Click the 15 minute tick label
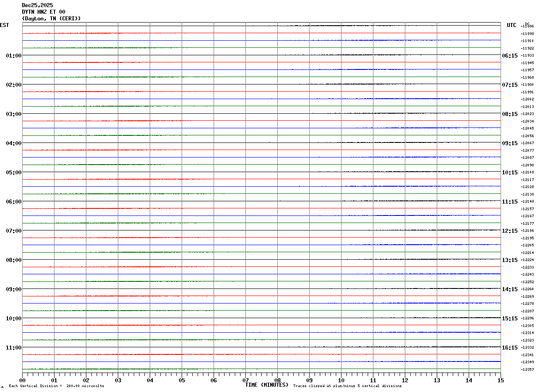The height and width of the screenshot is (392, 536). pyautogui.click(x=501, y=380)
